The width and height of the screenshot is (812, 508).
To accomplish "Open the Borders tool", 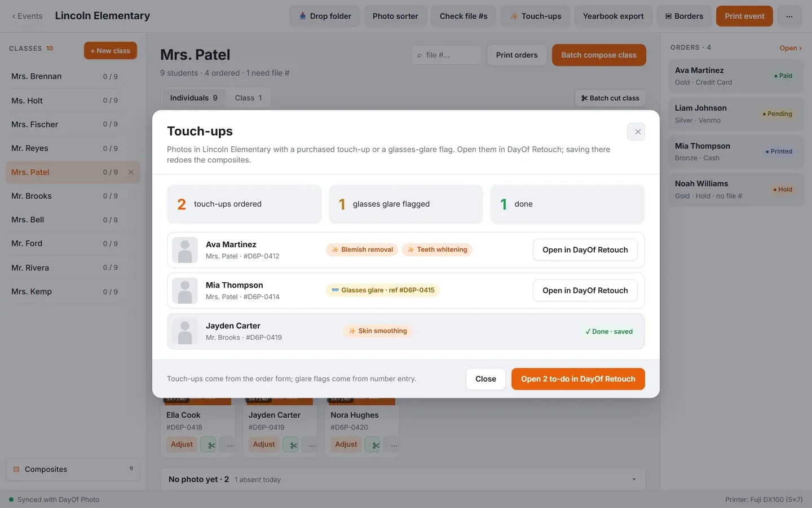I will (x=684, y=16).
